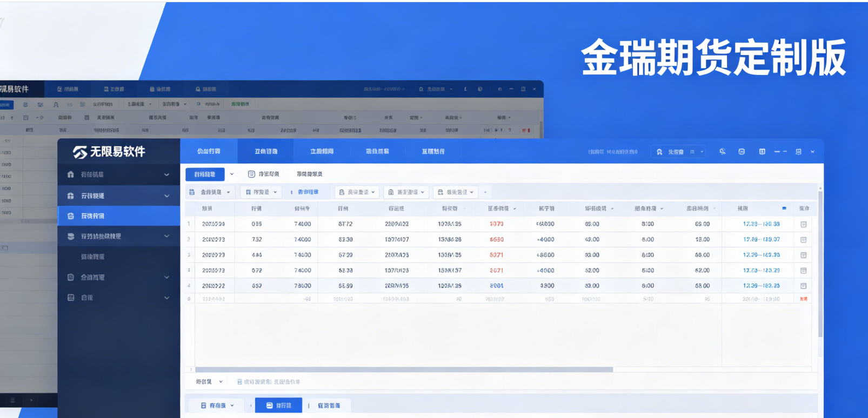Click the clipboard icon in the sidebar
The height and width of the screenshot is (418, 868).
[x=70, y=277]
